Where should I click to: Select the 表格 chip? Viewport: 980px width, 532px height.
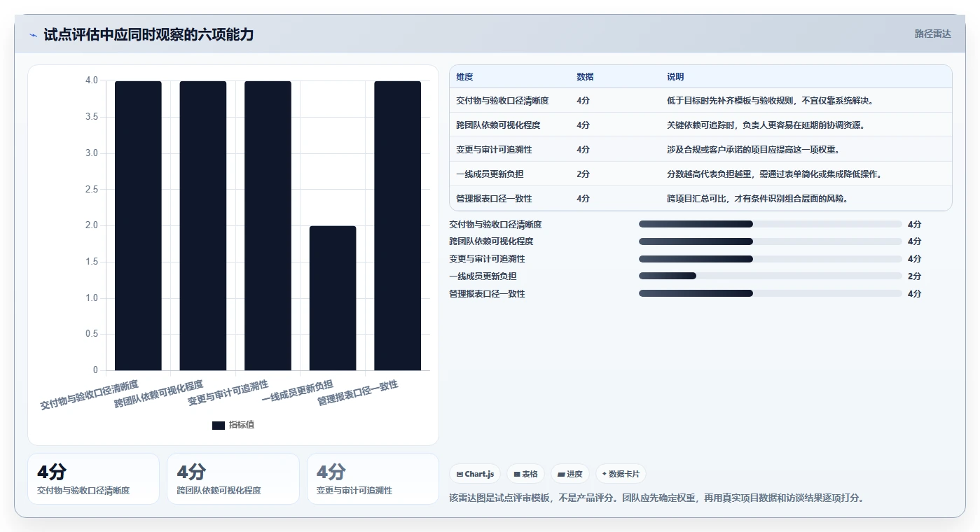(x=525, y=474)
